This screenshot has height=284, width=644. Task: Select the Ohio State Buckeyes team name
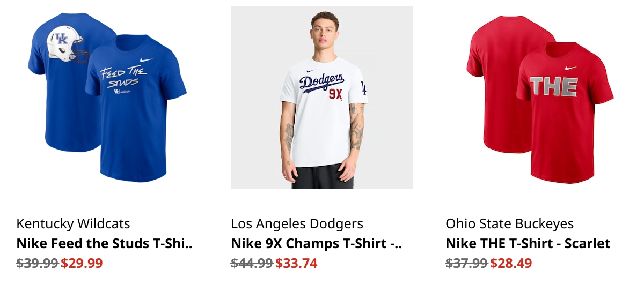510,223
